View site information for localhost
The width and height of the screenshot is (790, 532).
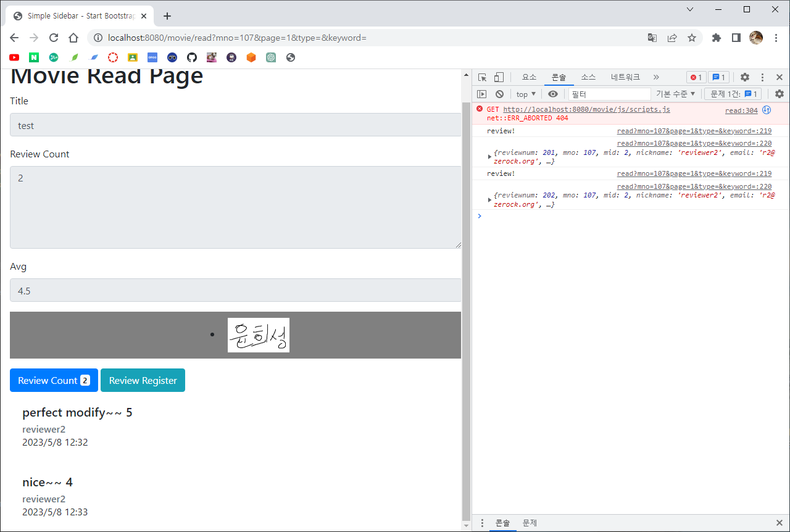click(98, 38)
